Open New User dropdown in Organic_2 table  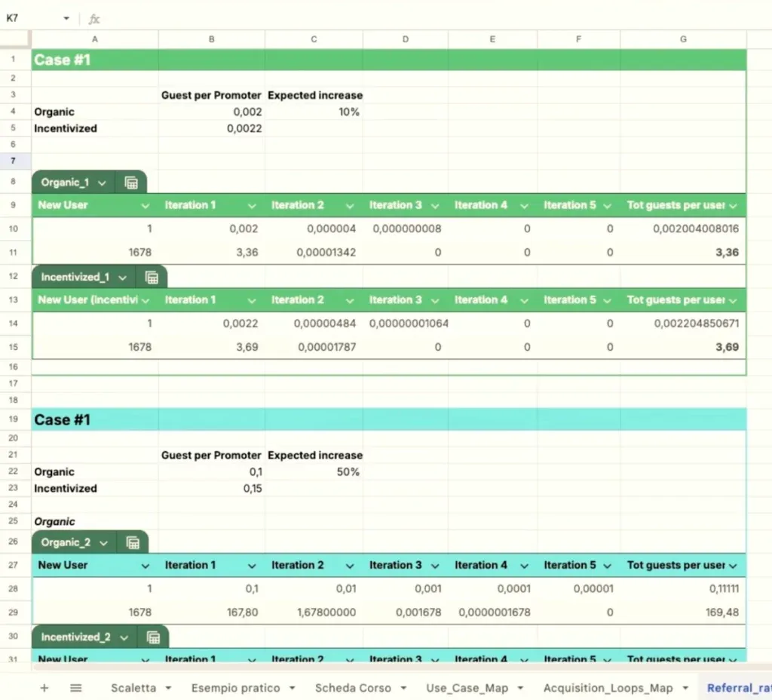click(146, 566)
